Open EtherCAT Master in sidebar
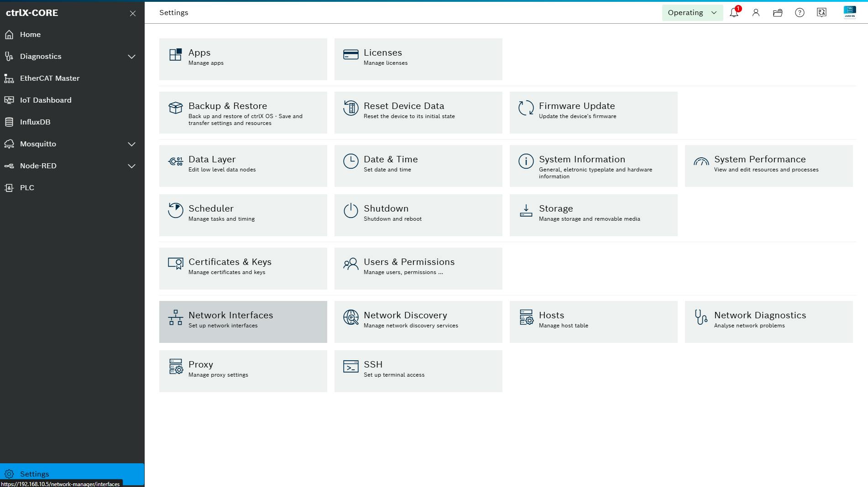Viewport: 868px width, 487px height. [72, 78]
